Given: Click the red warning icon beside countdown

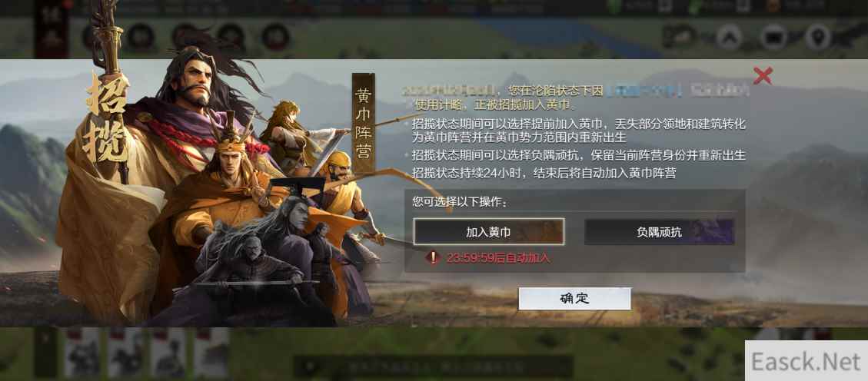Looking at the screenshot, I should click(x=433, y=257).
